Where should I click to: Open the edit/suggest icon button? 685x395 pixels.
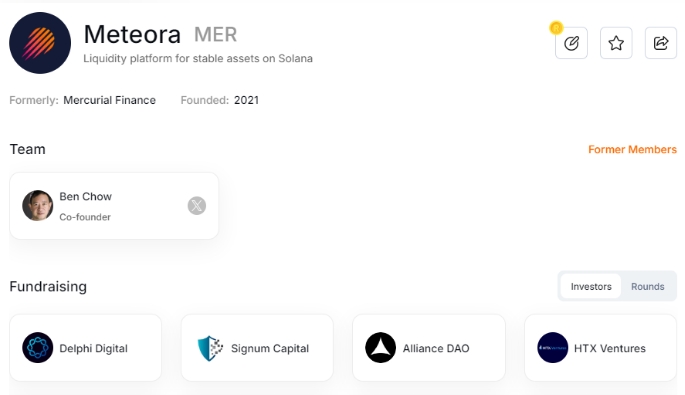pos(571,43)
